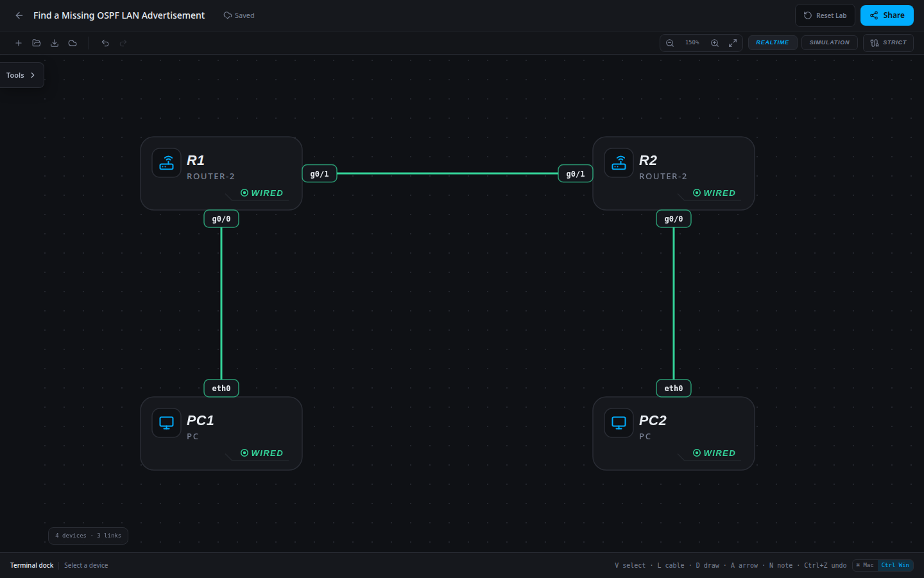Screen dimensions: 924x578
Task: Click the lab title text
Action: pos(119,15)
